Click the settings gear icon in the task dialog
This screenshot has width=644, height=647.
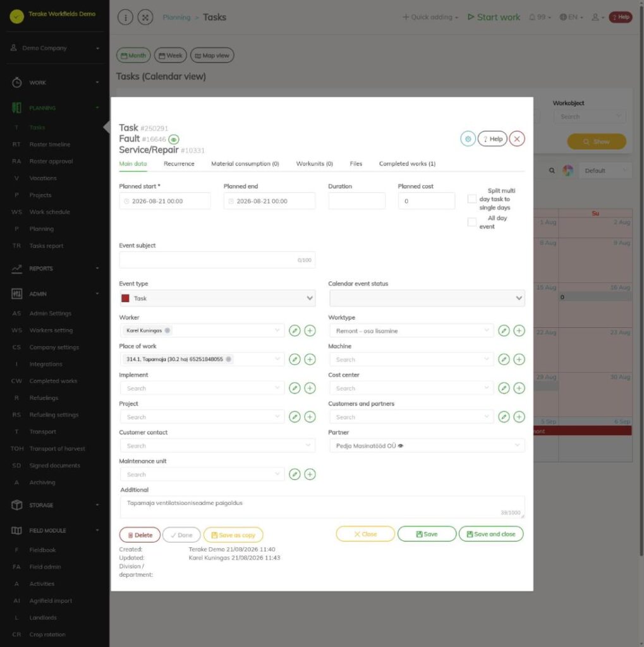pyautogui.click(x=468, y=139)
